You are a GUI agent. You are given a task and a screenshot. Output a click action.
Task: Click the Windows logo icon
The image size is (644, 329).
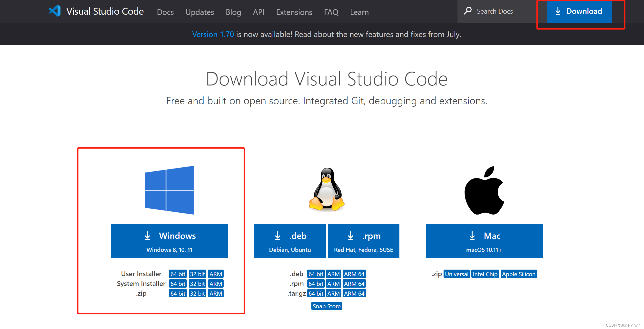[x=169, y=190]
